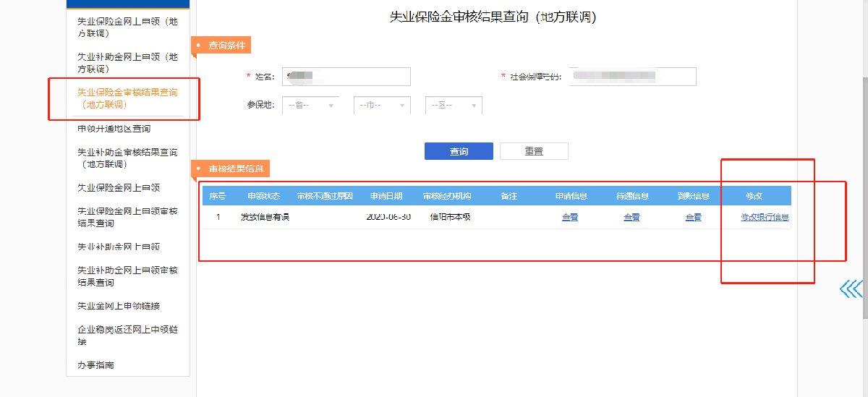Open 失业金网上申领链接 in sidebar

[119, 306]
